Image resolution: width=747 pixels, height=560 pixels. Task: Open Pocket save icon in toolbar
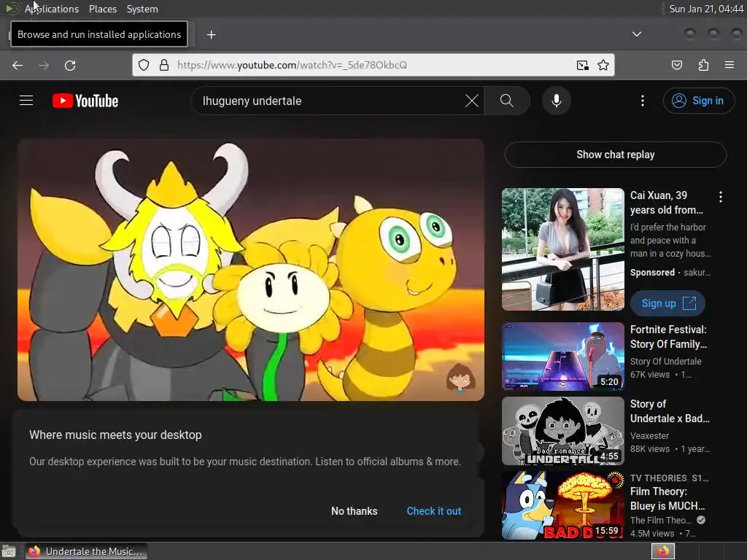click(x=676, y=65)
